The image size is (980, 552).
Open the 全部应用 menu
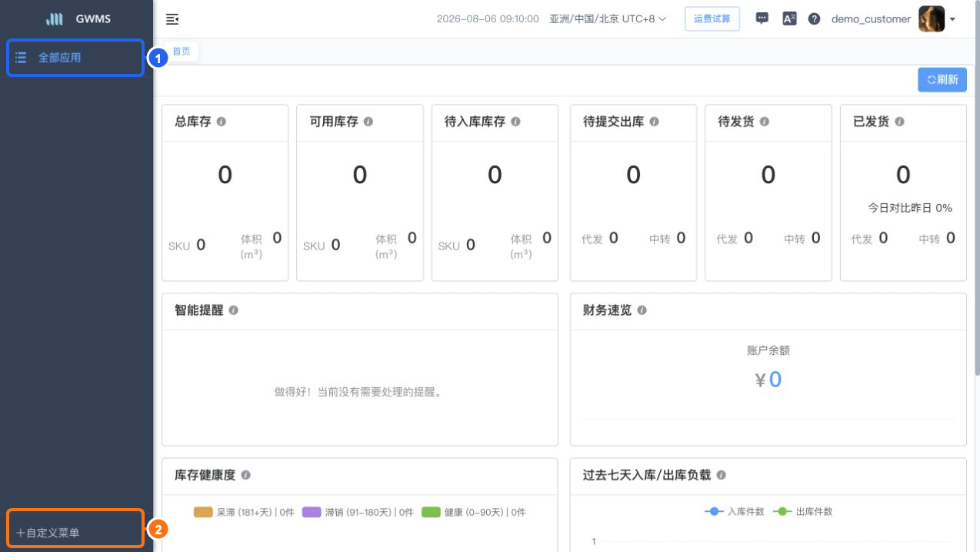click(75, 58)
